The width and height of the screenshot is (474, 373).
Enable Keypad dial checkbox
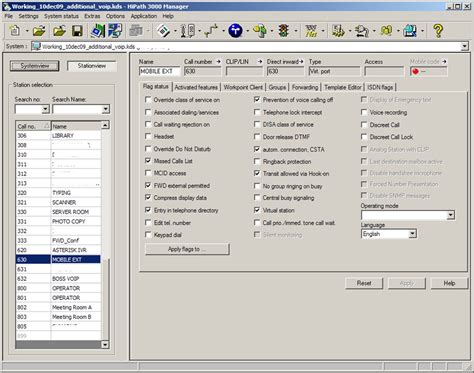click(x=148, y=235)
